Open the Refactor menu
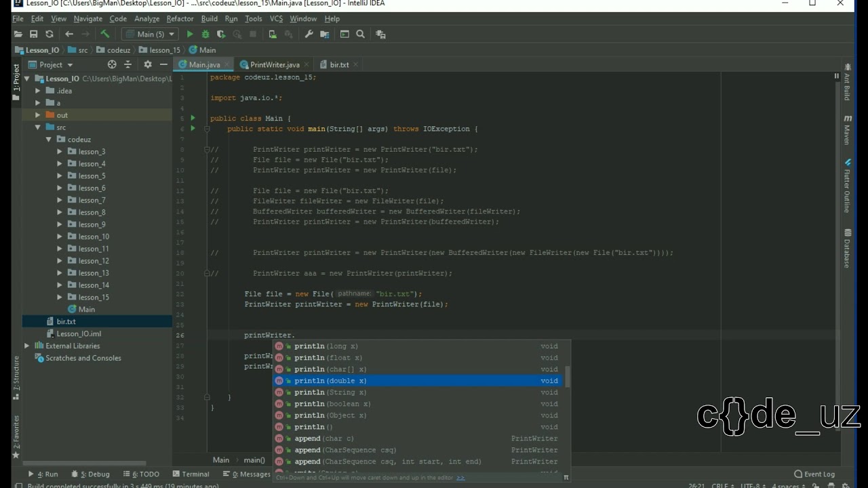The height and width of the screenshot is (488, 868). coord(180,19)
